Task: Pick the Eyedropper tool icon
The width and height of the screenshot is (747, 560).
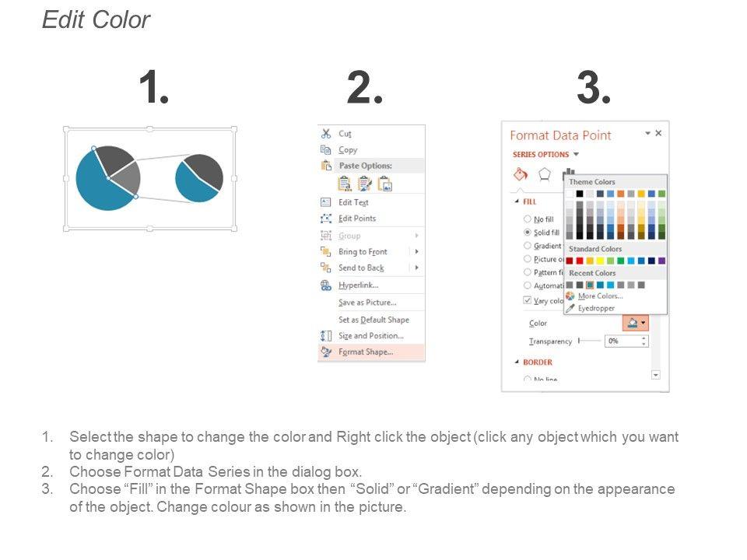Action: pos(570,308)
